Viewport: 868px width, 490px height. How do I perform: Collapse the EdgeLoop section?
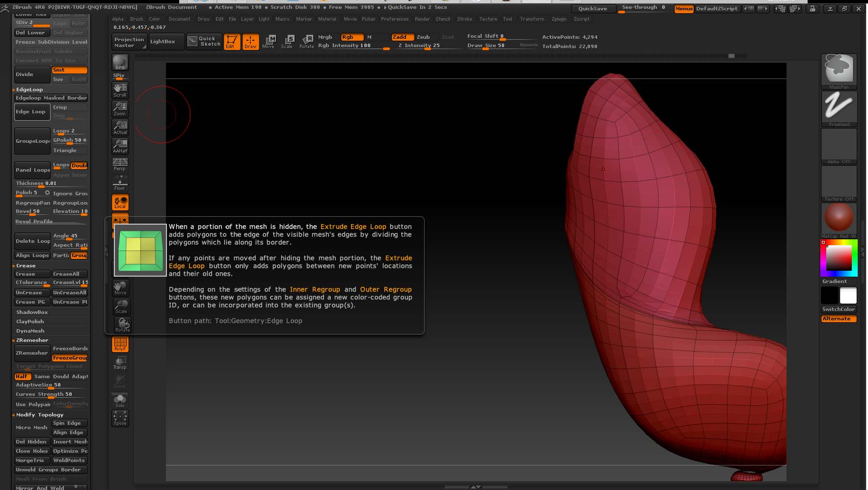tap(29, 90)
